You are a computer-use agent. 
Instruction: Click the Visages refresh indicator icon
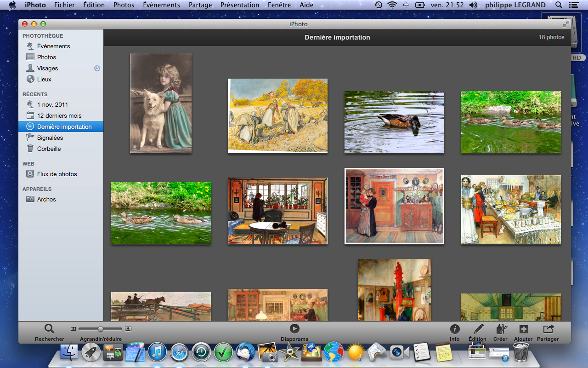coord(97,68)
